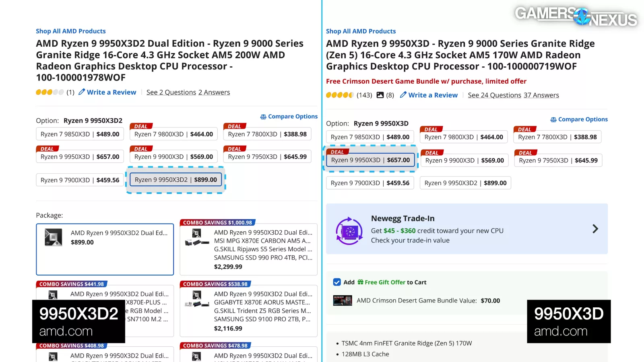
Task: Click the 37 Answers link
Action: pos(541,95)
